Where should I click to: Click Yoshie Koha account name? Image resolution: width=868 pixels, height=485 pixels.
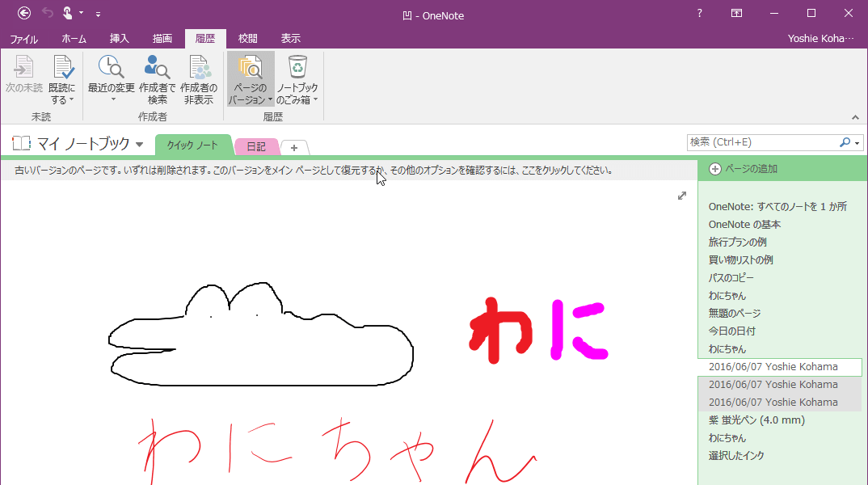tap(820, 39)
